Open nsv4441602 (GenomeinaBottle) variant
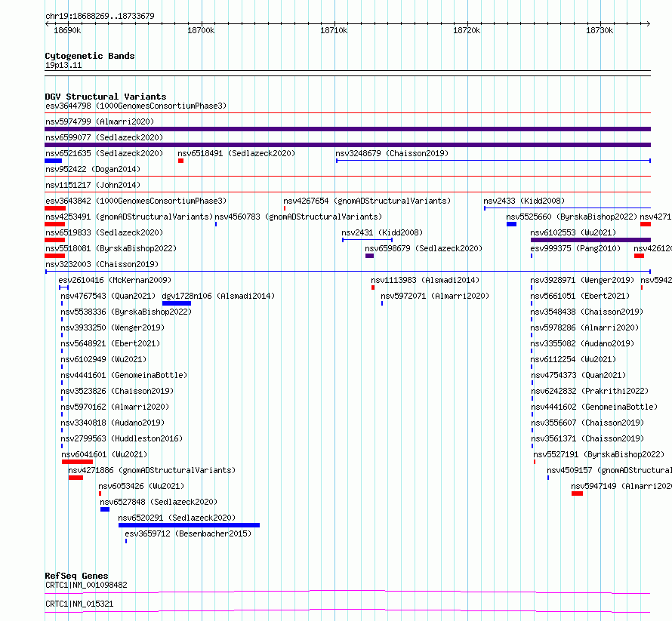This screenshot has height=621, width=672. click(x=594, y=407)
